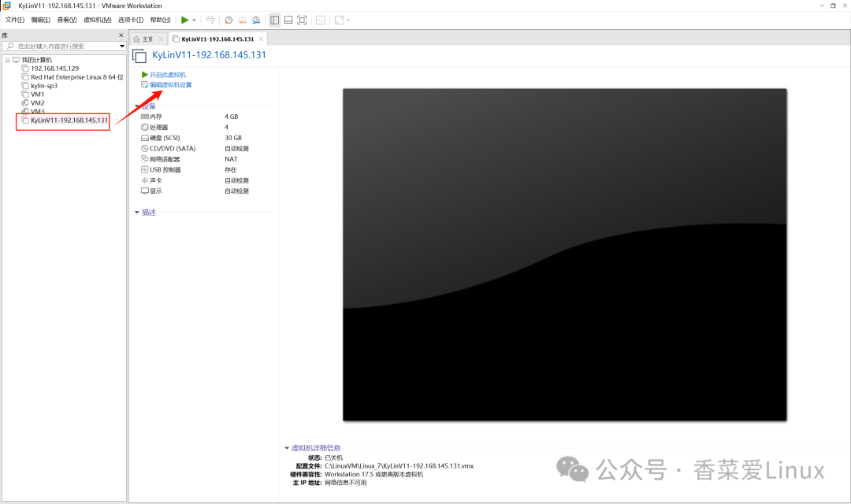Image resolution: width=851 pixels, height=504 pixels.
Task: Open the stretch display dropdown arrow
Action: [348, 20]
